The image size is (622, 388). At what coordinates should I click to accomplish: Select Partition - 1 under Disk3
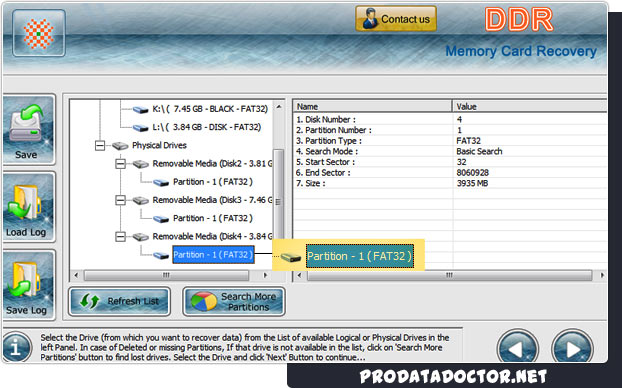point(213,218)
